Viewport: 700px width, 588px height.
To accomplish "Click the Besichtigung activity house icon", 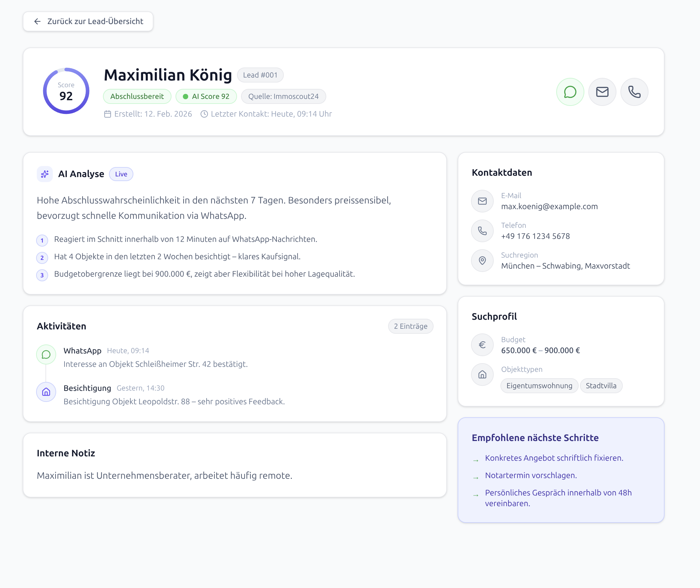I will pos(46,392).
